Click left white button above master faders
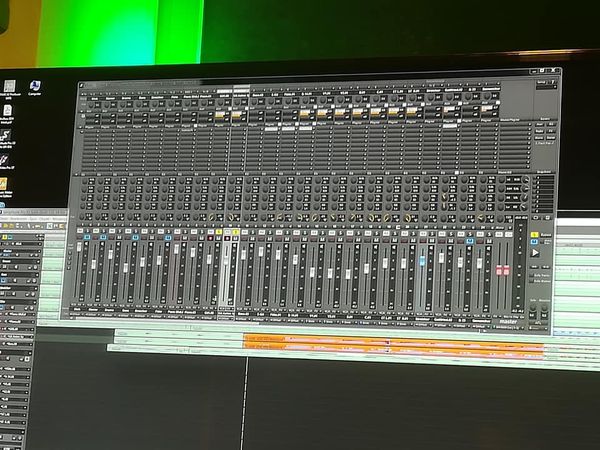Image resolution: width=600 pixels, height=450 pixels. click(x=501, y=234)
